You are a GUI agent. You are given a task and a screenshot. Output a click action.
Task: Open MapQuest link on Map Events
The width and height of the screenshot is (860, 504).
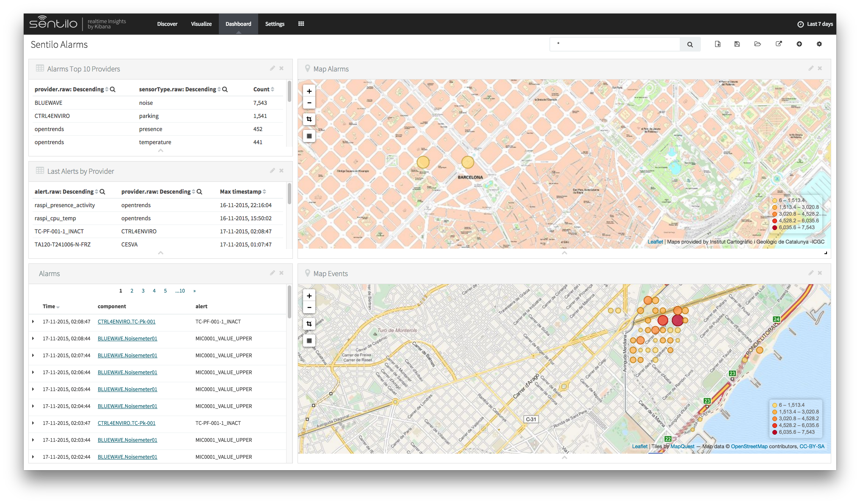(682, 446)
